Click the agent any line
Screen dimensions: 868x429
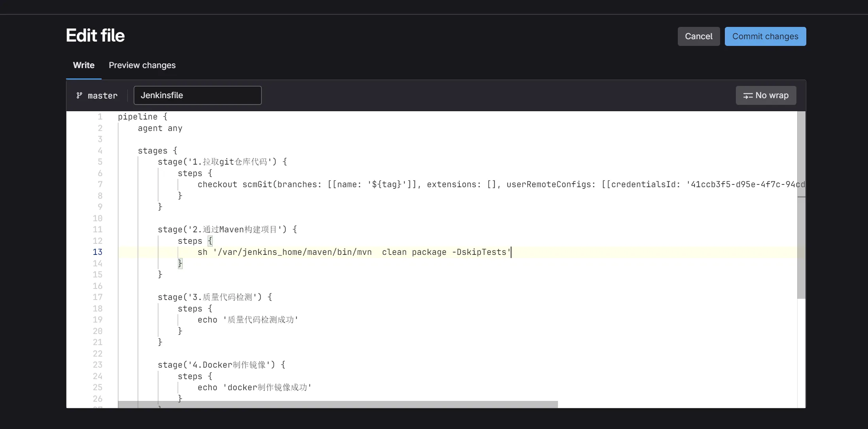[160, 128]
